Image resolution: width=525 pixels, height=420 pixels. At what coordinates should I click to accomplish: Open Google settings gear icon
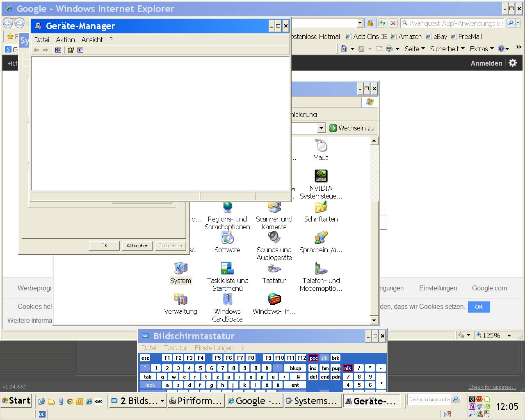pyautogui.click(x=513, y=63)
